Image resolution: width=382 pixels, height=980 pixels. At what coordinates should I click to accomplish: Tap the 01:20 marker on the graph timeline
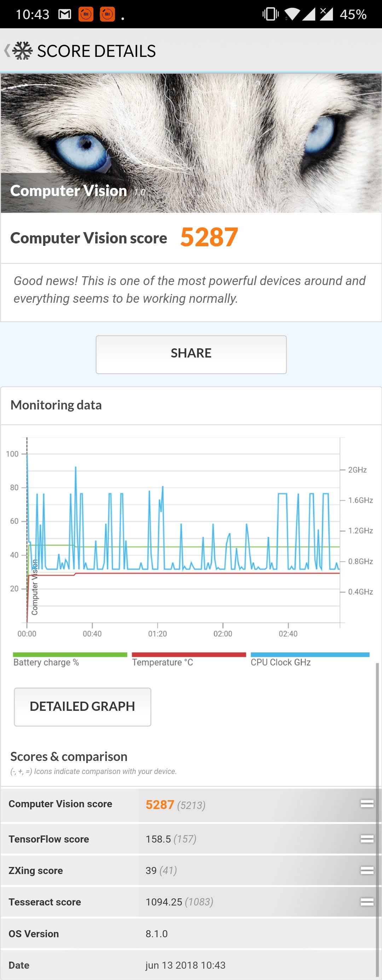point(157,633)
